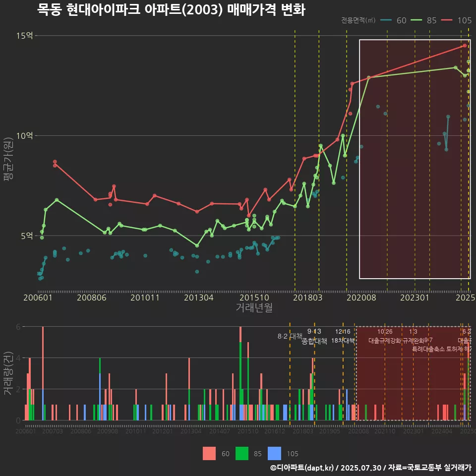Click the '10.26 대출규제강화' policy annotation

pyautogui.click(x=385, y=336)
